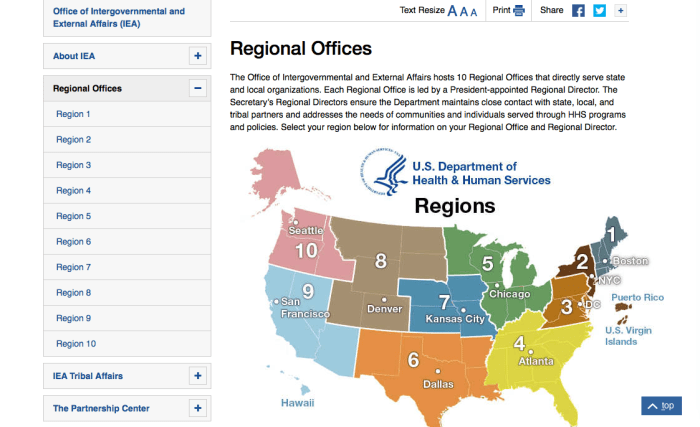Screen dimensions: 700x427
Task: Open Office of Intergovernmental and External Affairs link
Action: coord(118,17)
